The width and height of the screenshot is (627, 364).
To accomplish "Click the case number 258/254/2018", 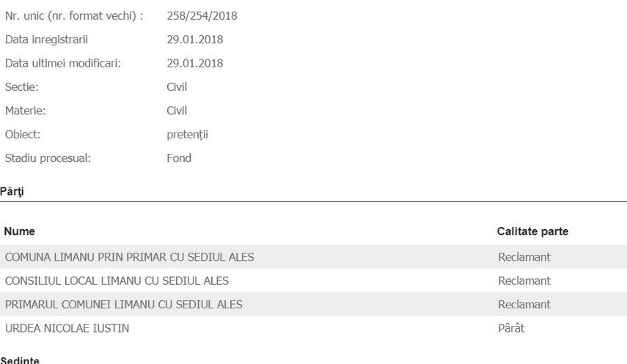I will click(x=202, y=16).
